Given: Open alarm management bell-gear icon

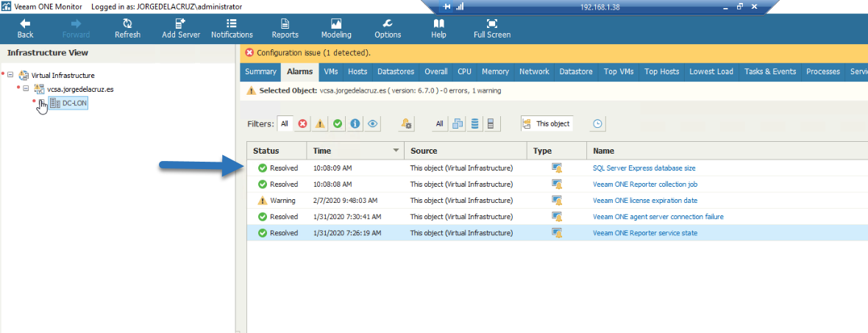Looking at the screenshot, I should [x=407, y=124].
